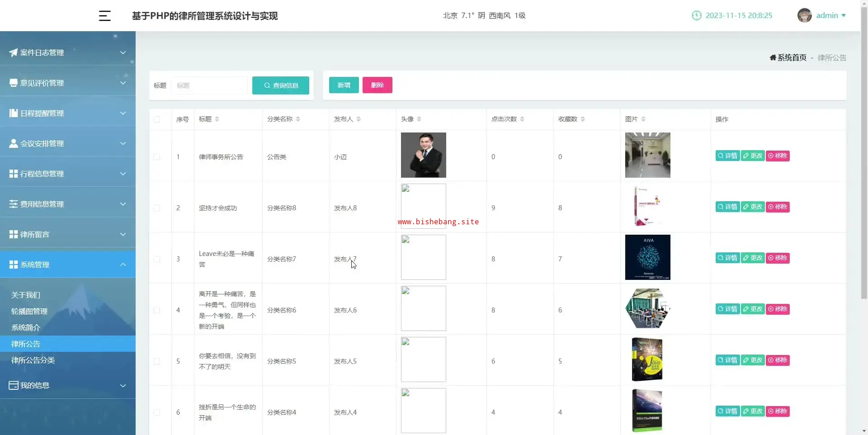The image size is (868, 435).
Task: Open 系统简介 submenu item
Action: pos(26,327)
